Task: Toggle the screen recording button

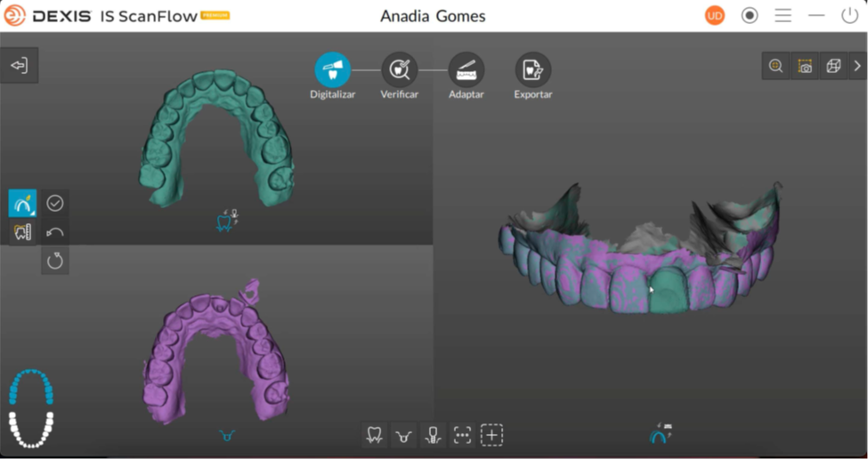Action: click(x=750, y=16)
